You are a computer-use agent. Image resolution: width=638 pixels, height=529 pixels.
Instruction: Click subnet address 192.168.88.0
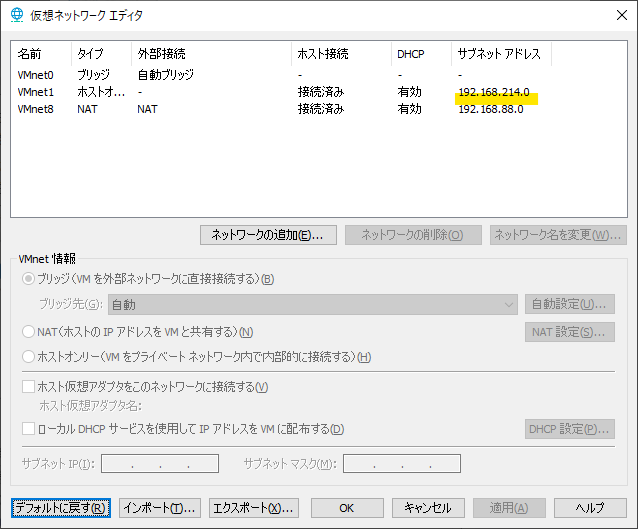pyautogui.click(x=491, y=109)
